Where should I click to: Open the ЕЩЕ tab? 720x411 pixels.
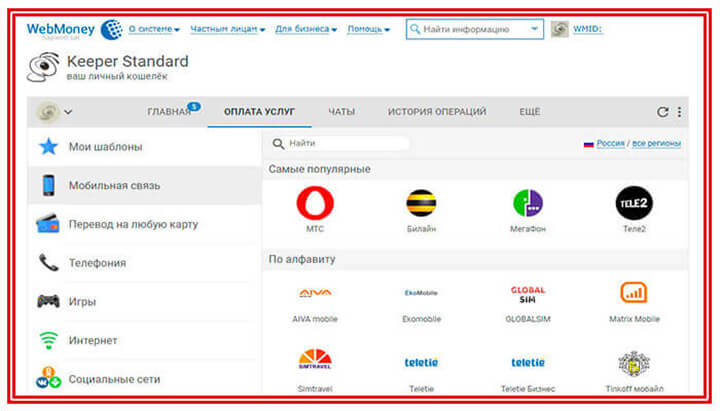(529, 112)
